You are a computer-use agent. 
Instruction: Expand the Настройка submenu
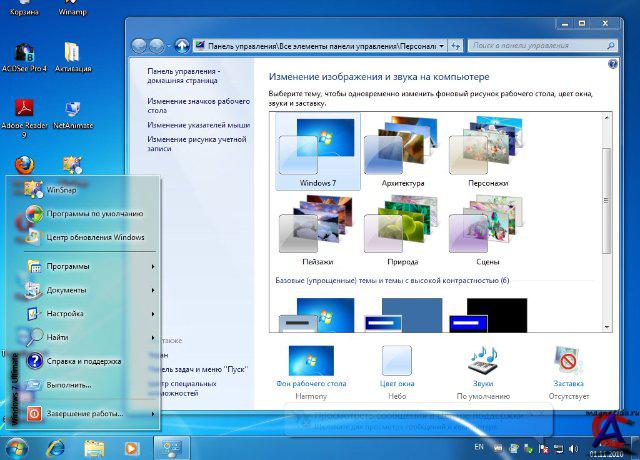pos(90,314)
